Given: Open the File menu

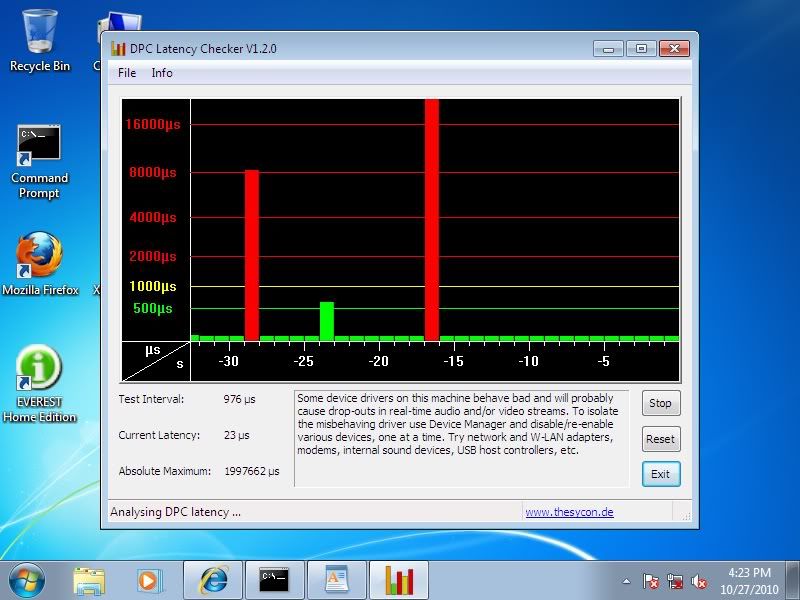Looking at the screenshot, I should 127,73.
